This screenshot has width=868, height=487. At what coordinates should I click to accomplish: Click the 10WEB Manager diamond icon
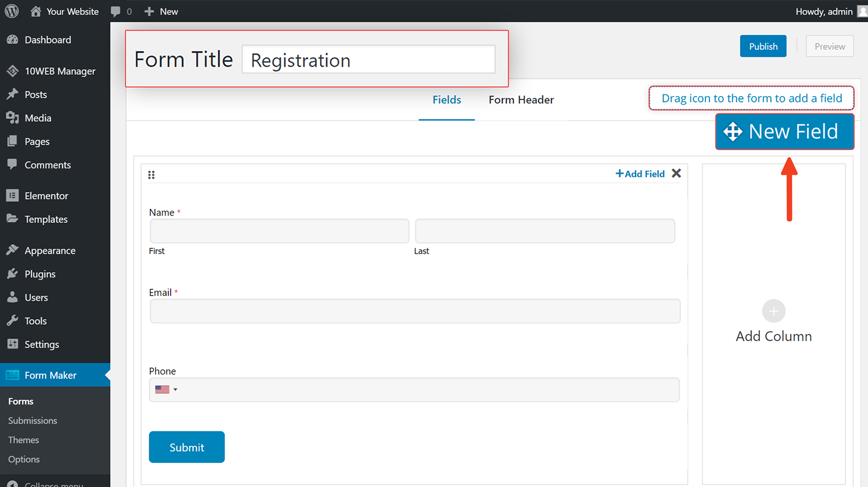point(12,71)
